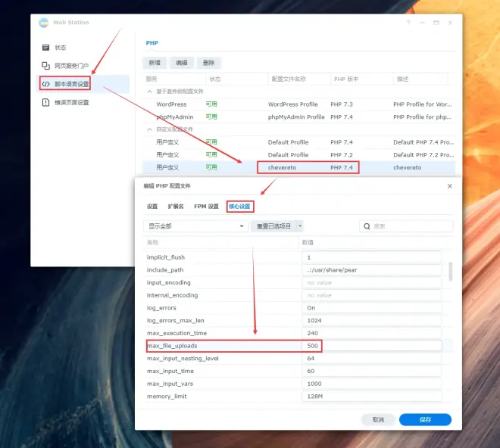
Task: Click the search magnifier icon
Action: 367,226
